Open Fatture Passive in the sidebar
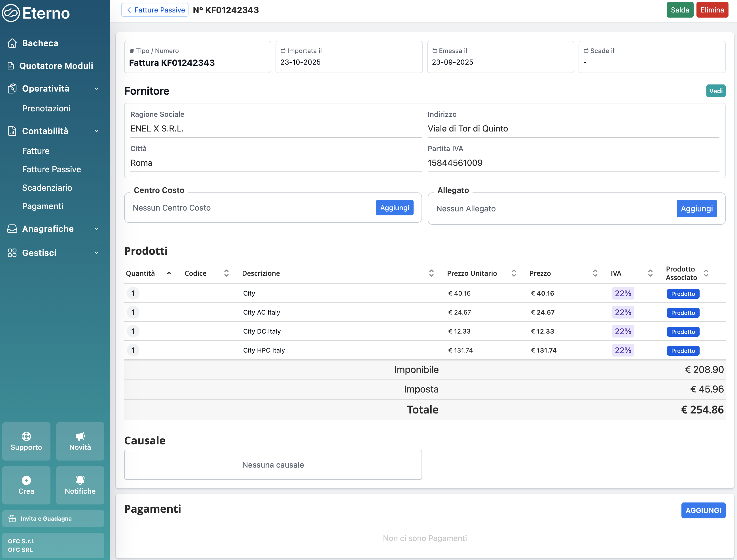Viewport: 737px width, 560px height. tap(52, 169)
